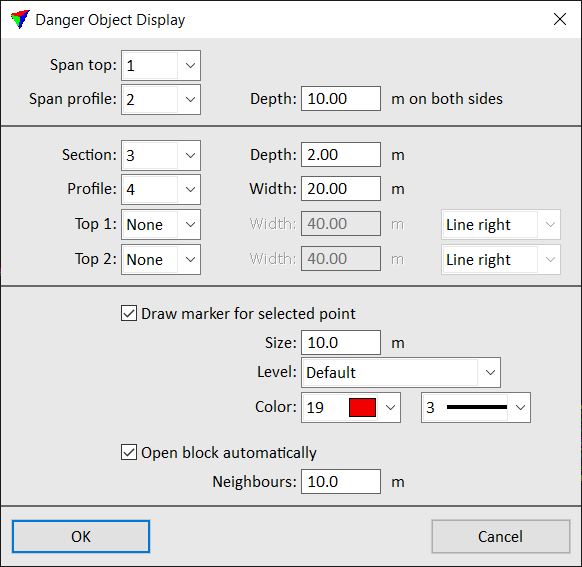Viewport: 582px width, 567px height.
Task: Open the Color dropdown arrow
Action: tap(390, 407)
